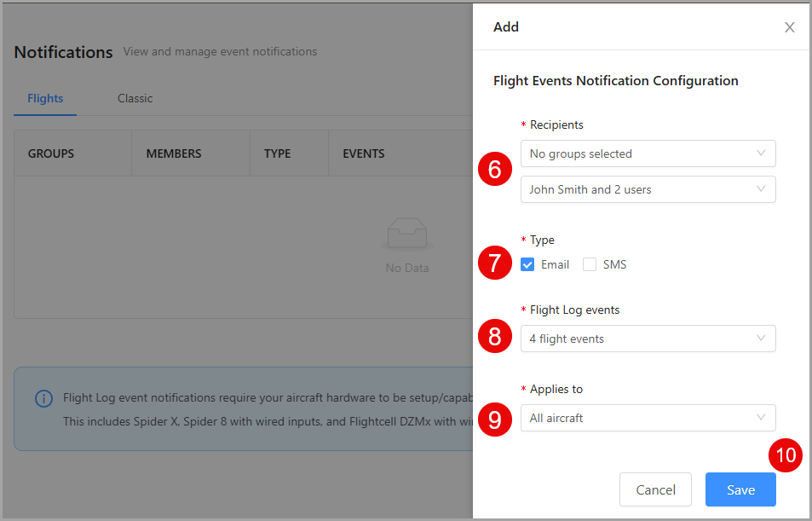Click the red step marker numbered 10
The width and height of the screenshot is (812, 521).
pyautogui.click(x=786, y=455)
